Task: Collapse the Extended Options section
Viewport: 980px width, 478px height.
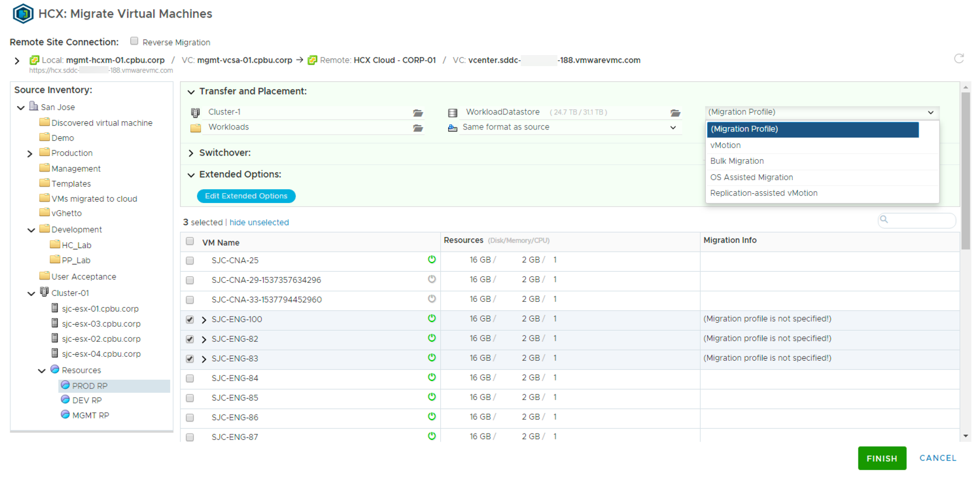Action: click(191, 175)
